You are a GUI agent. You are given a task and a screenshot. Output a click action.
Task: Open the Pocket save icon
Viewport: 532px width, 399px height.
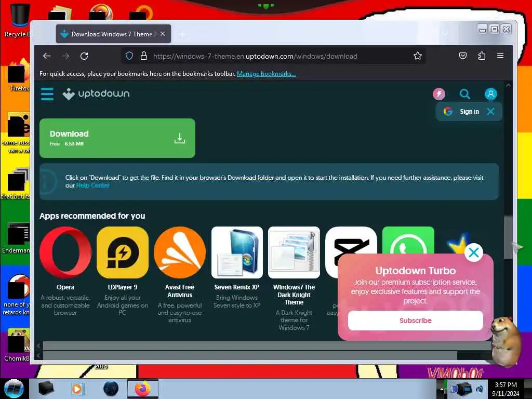tap(463, 56)
